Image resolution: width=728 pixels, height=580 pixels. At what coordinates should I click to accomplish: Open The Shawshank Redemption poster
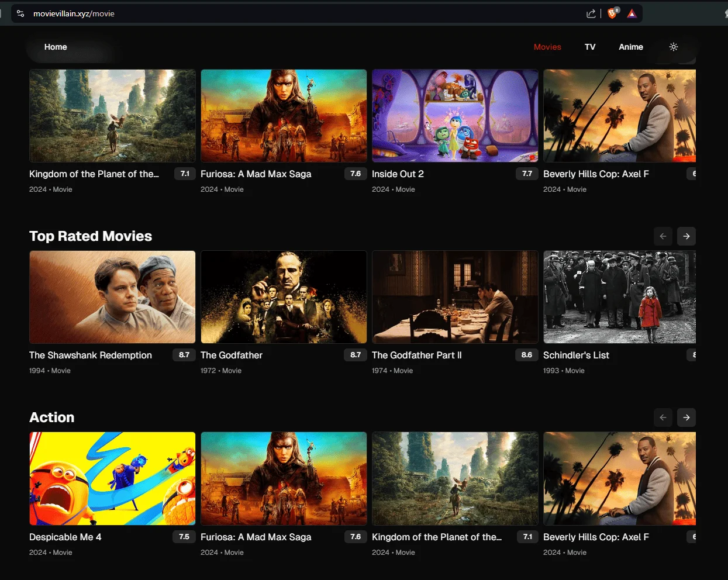(x=112, y=297)
